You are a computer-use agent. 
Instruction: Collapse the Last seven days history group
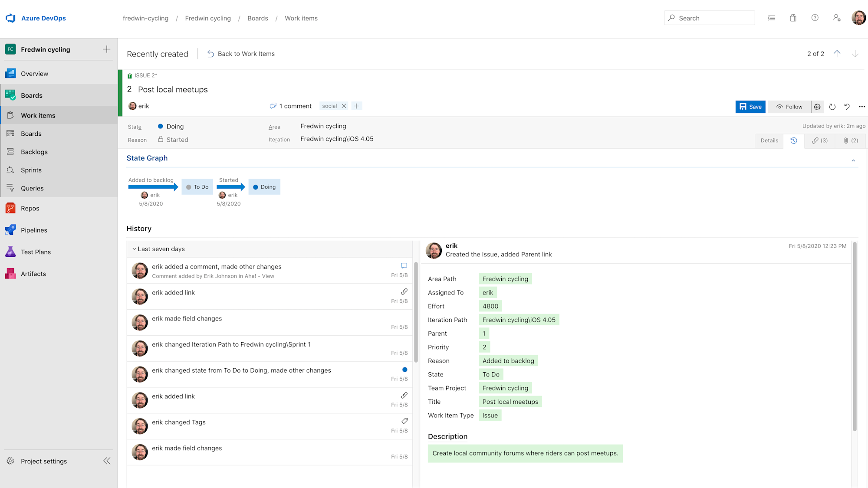pos(134,249)
